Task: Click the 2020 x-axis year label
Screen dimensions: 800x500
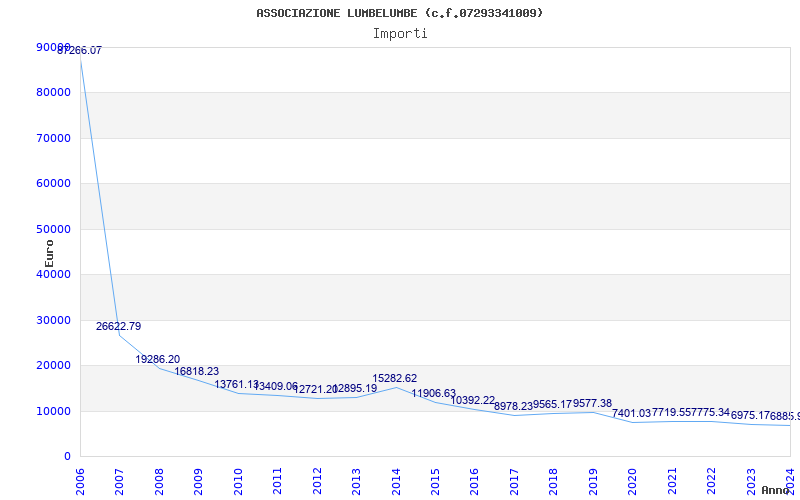Action: click(632, 481)
